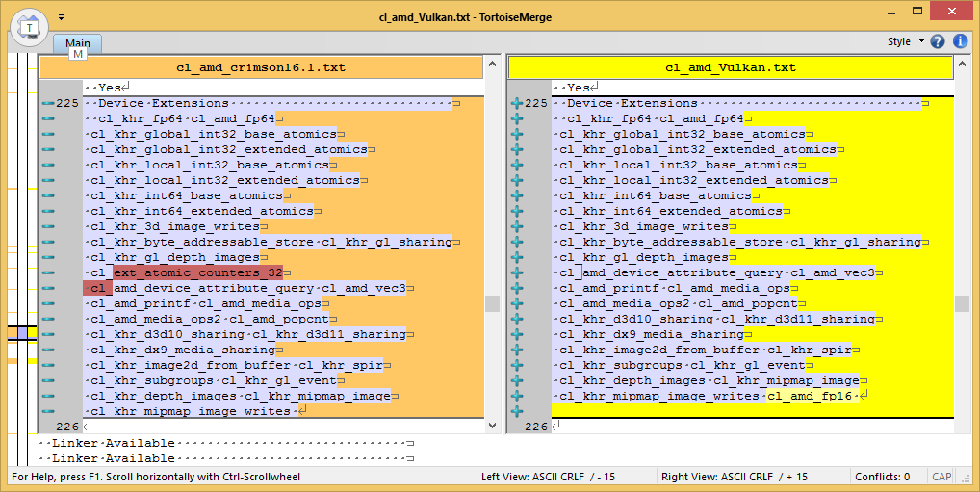Viewport: 980px width, 492px height.
Task: Open the Help question mark icon
Action: click(x=941, y=41)
